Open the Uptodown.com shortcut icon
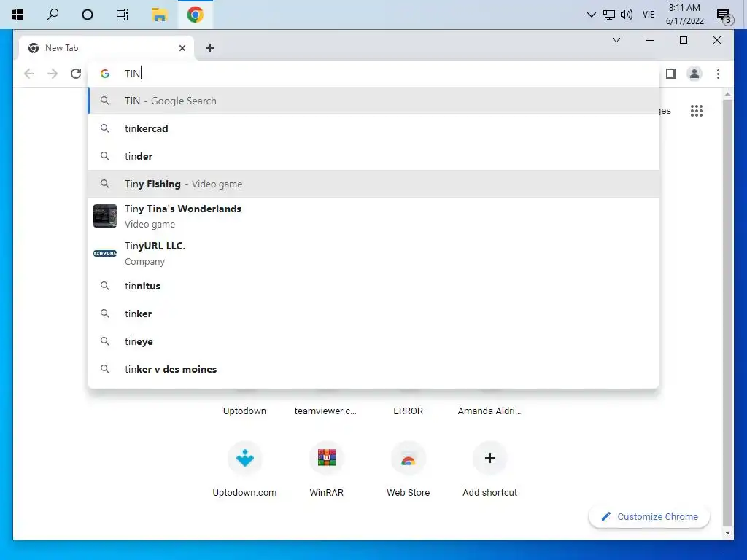 click(245, 458)
